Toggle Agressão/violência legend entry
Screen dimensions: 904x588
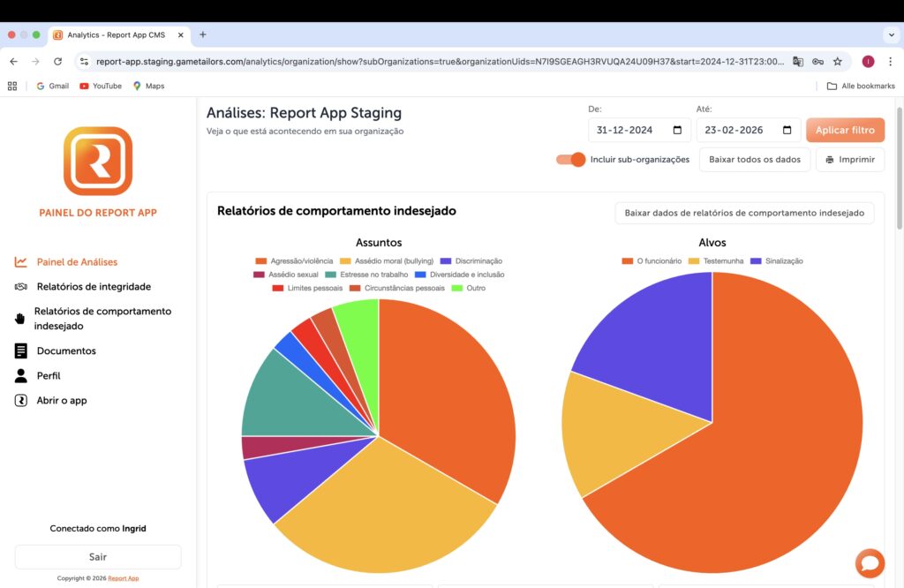(x=294, y=261)
